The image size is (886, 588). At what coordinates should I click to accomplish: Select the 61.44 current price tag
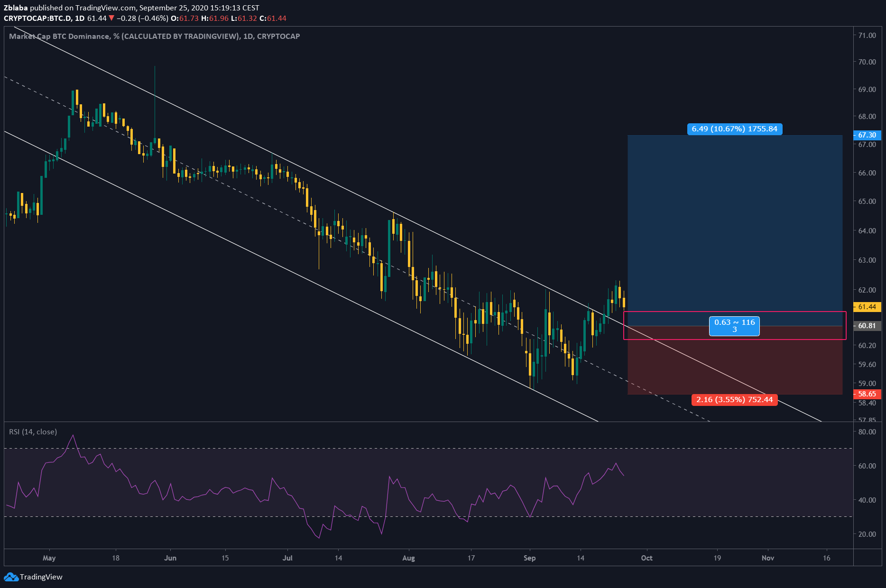click(867, 307)
